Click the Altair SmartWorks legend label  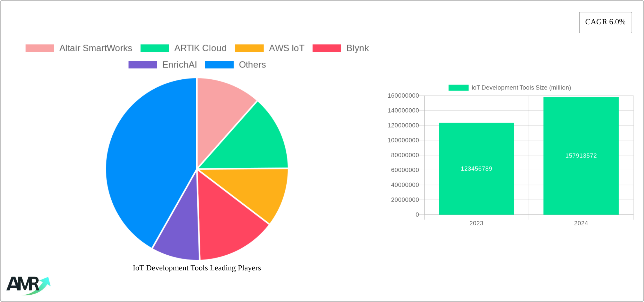point(95,48)
